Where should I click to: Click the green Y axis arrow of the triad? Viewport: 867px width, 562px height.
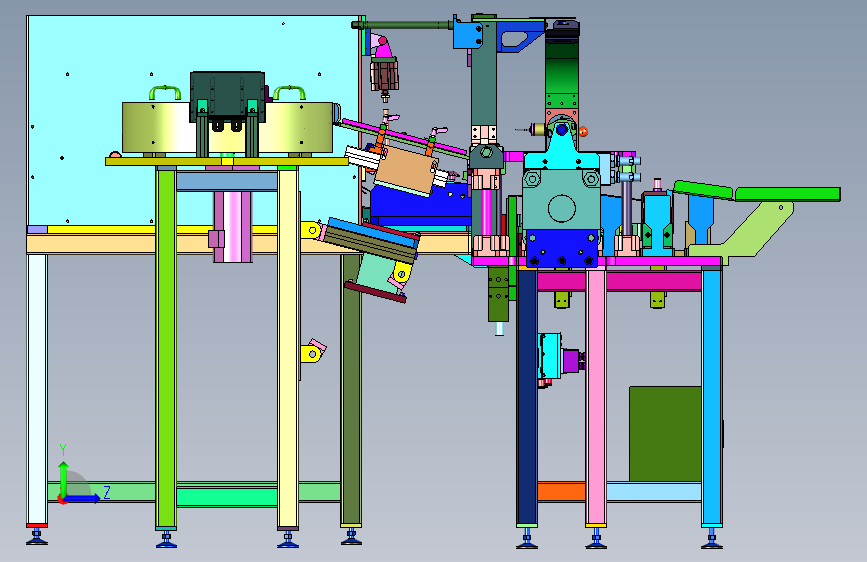coord(63,478)
